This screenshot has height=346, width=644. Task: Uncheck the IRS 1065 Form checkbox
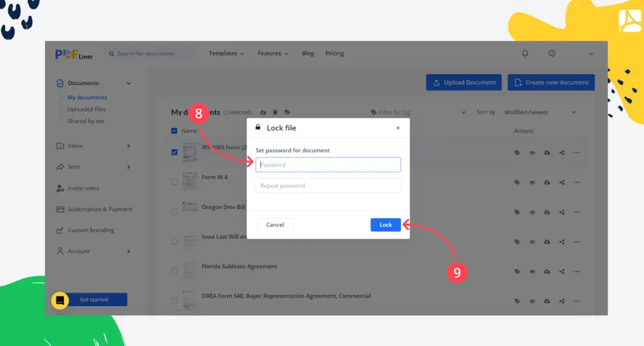point(175,152)
